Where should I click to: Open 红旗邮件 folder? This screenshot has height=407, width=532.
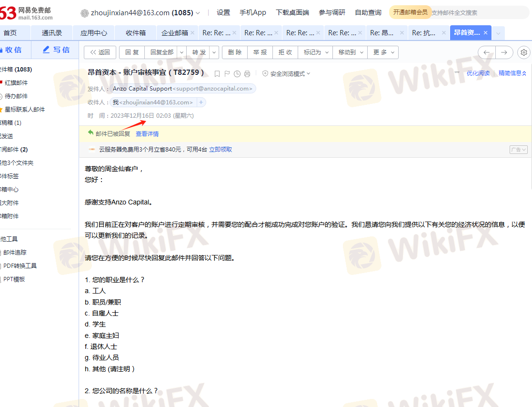pyautogui.click(x=16, y=82)
